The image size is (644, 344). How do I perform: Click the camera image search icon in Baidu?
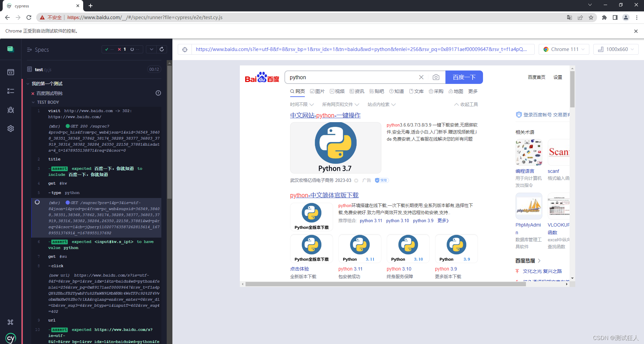click(x=436, y=77)
